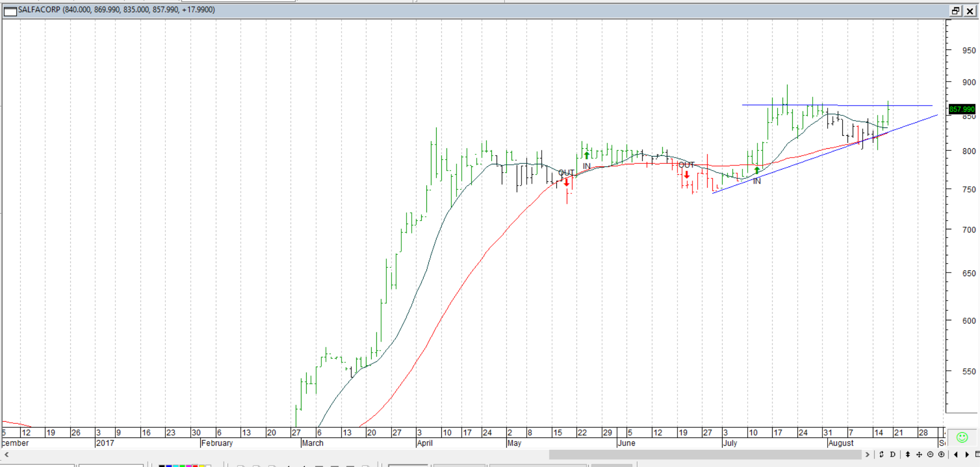Click the four-way move arrows icon
980x467 pixels.
[919, 455]
